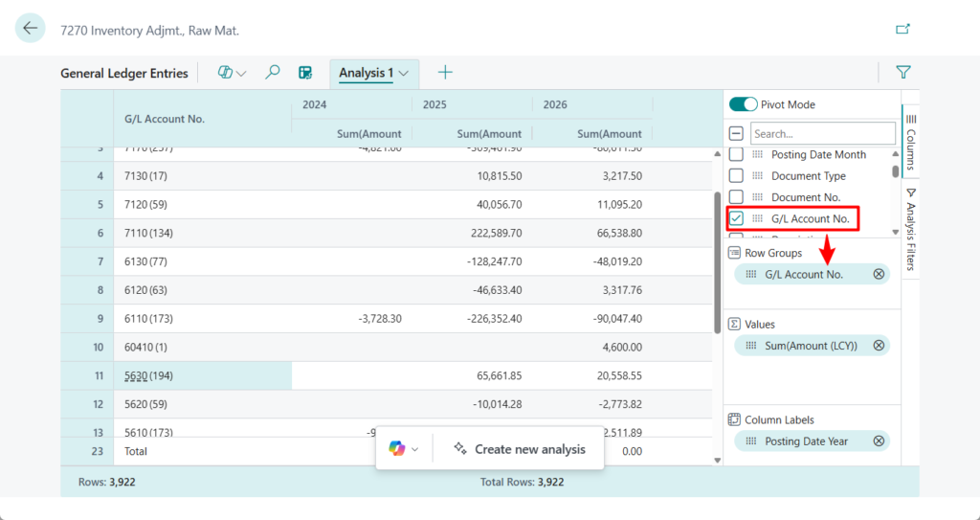This screenshot has height=520, width=980.
Task: Remove Sum(Amount (LCY)) from Values
Action: pyautogui.click(x=879, y=346)
